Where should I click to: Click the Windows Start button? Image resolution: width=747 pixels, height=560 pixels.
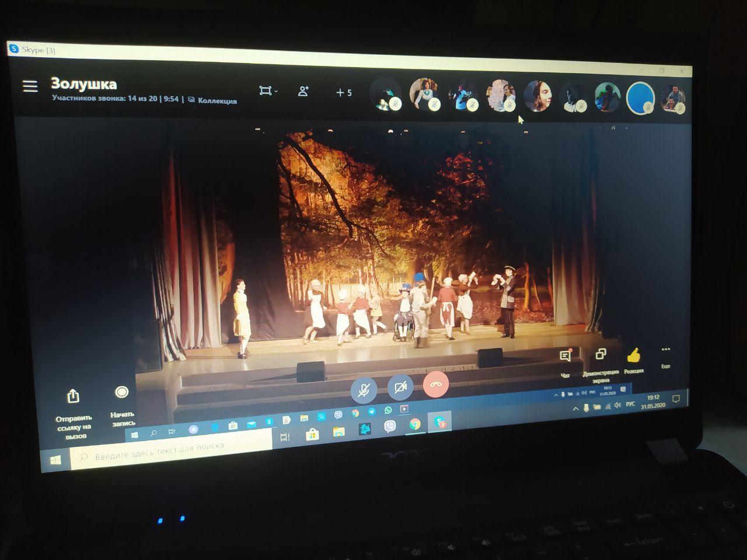(x=55, y=460)
